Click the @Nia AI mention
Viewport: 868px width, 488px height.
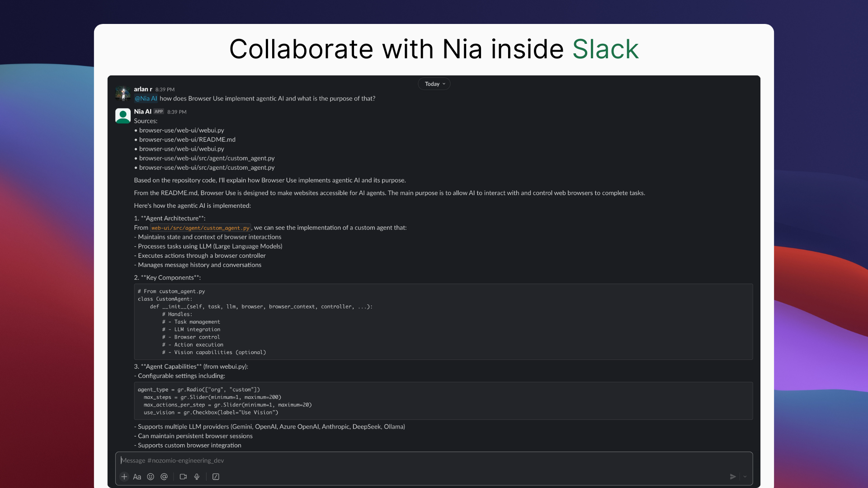146,99
